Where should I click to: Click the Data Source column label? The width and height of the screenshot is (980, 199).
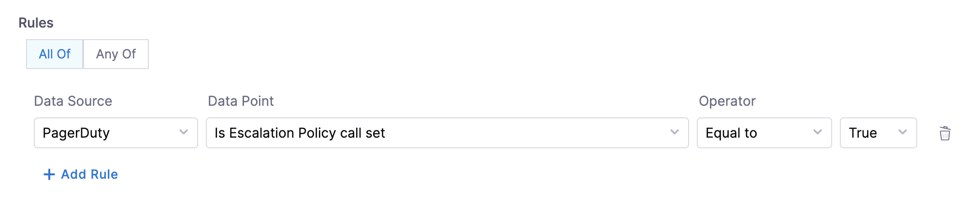[73, 101]
